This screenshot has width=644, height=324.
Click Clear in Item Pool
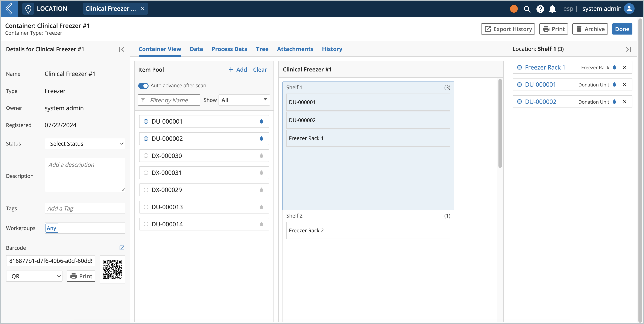point(260,70)
